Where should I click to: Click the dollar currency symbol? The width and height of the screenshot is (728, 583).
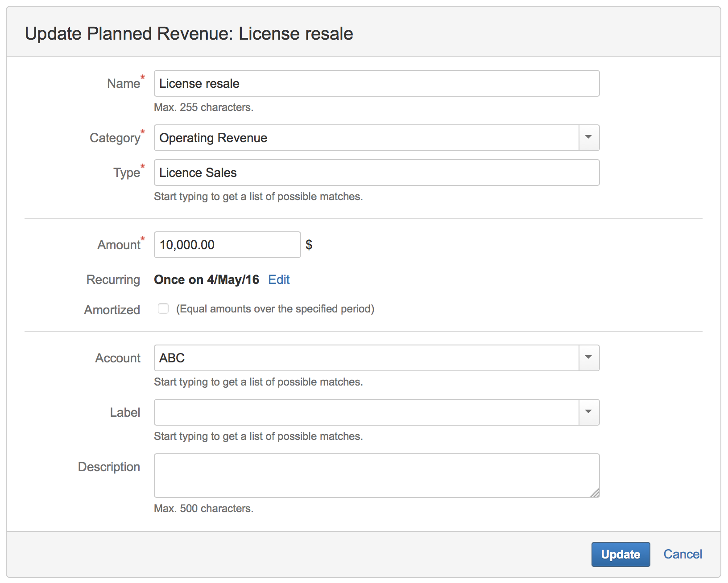[309, 245]
